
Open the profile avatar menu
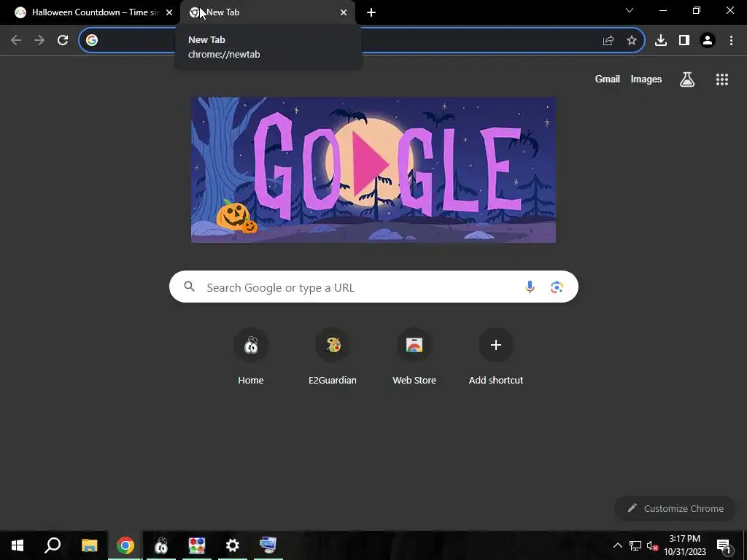(x=708, y=41)
